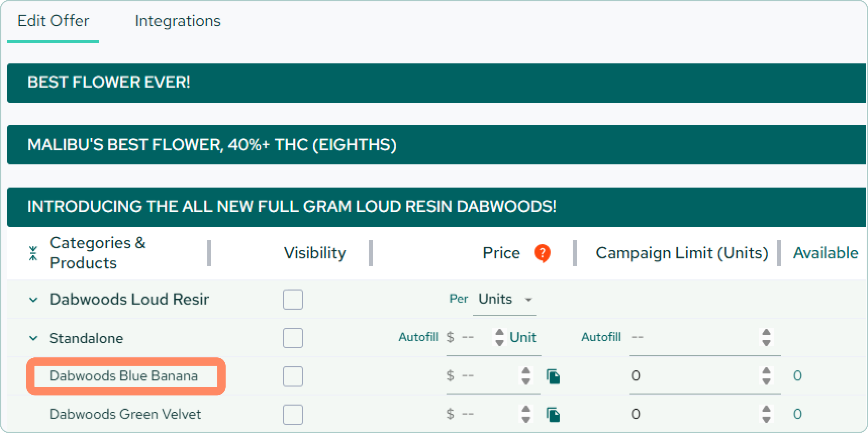Open the Per Units dropdown
Image resolution: width=868 pixels, height=433 pixels.
504,300
